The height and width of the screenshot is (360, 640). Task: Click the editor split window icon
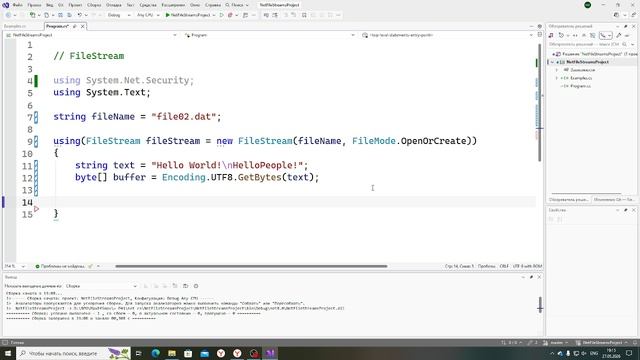coord(540,35)
